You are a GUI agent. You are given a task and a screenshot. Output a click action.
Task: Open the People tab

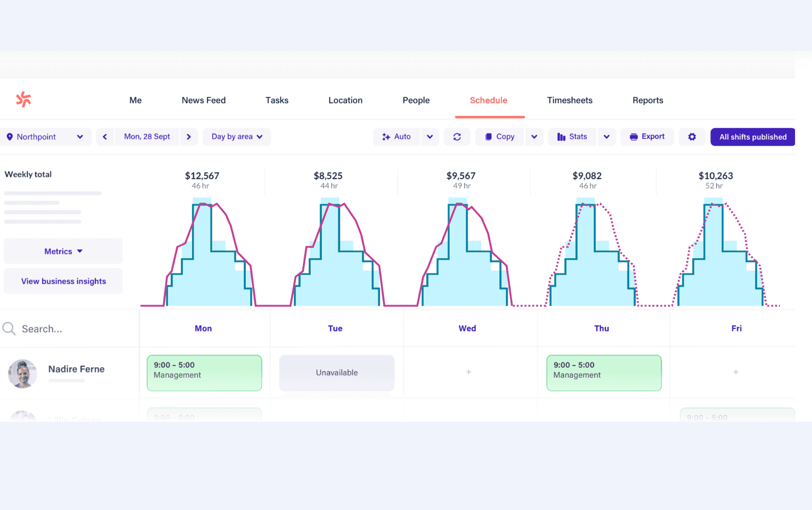click(416, 100)
